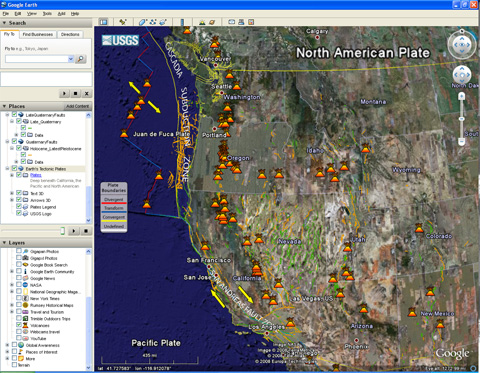Image resolution: width=480 pixels, height=373 pixels.
Task: Click the Plates link in Places
Action: pos(36,175)
